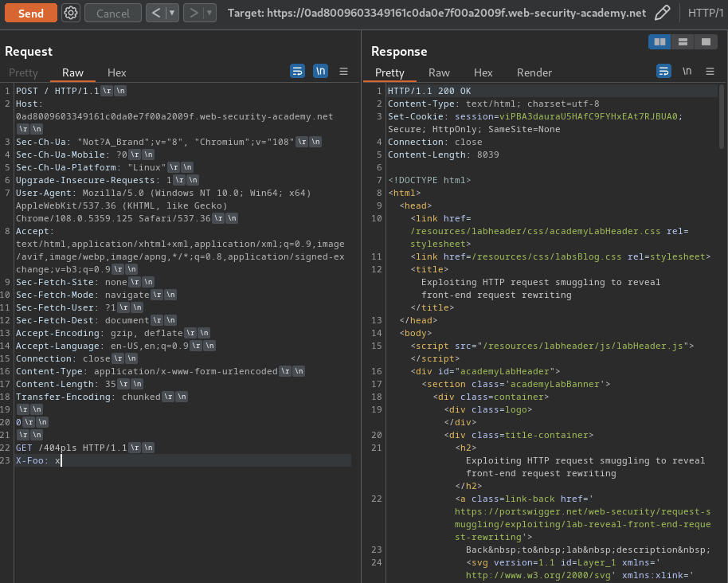Select top-bottom split layout icon
Screen dimensions: 728x583
(683, 41)
